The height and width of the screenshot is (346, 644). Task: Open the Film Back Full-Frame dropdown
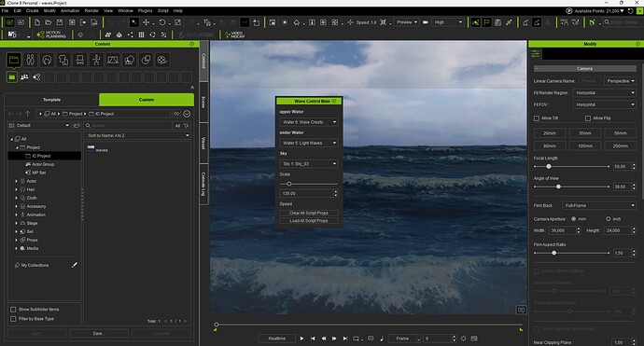click(x=599, y=205)
